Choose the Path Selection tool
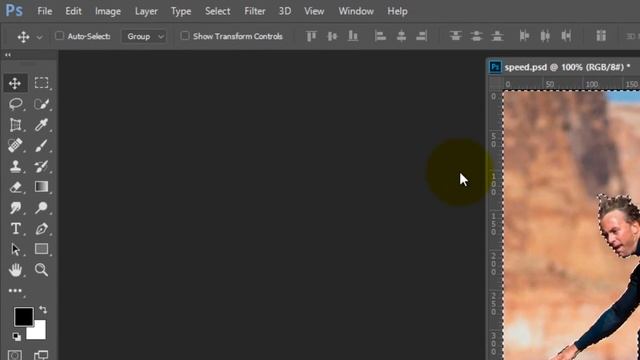Viewport: 640px width, 360px height. pos(16,249)
